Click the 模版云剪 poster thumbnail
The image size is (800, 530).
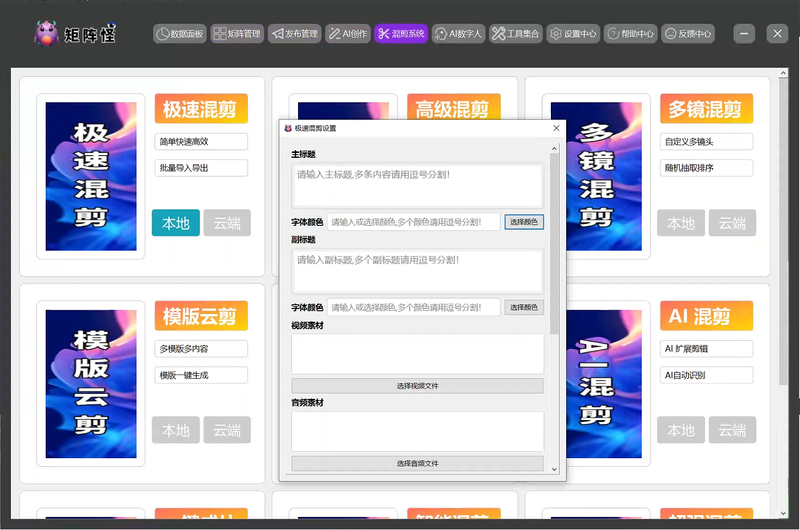coord(91,384)
